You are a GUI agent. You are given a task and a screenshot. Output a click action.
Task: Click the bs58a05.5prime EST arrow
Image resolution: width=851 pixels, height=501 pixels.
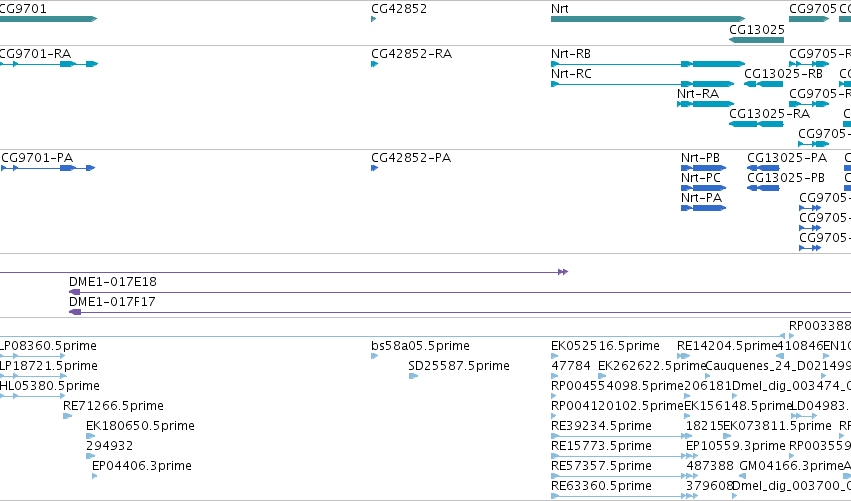pyautogui.click(x=374, y=356)
